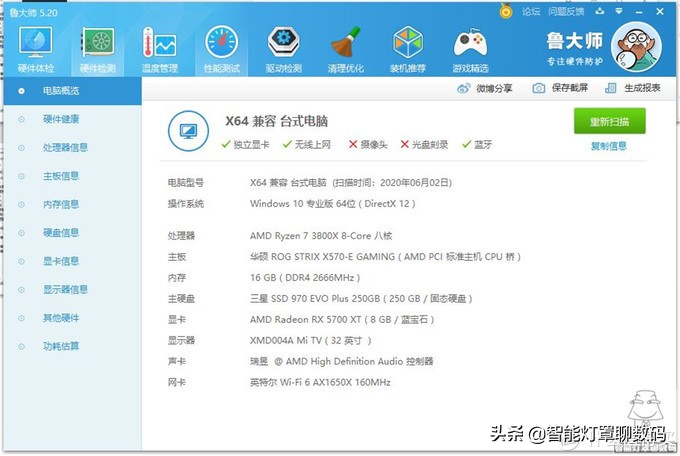Click the 复制信息 copy info link
The image size is (680, 456).
pyautogui.click(x=609, y=146)
